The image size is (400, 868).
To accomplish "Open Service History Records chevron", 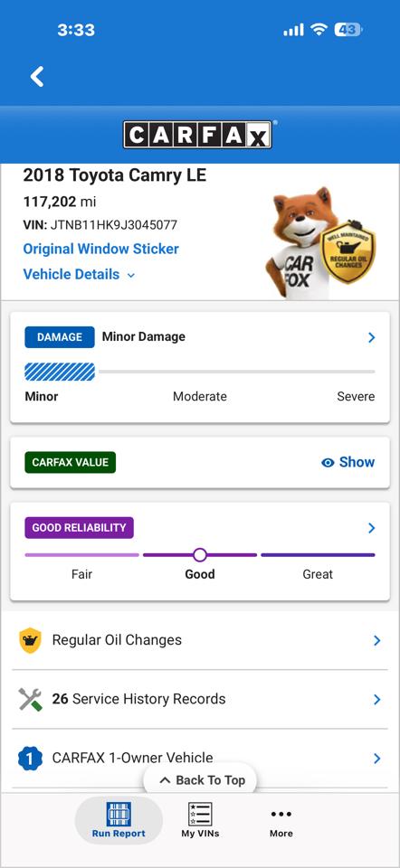I will click(376, 700).
